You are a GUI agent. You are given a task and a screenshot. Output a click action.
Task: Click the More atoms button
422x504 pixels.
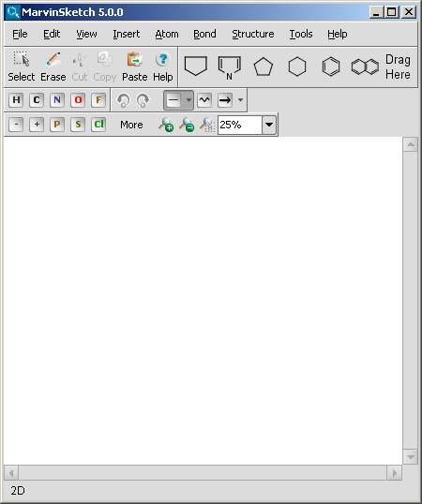click(131, 125)
